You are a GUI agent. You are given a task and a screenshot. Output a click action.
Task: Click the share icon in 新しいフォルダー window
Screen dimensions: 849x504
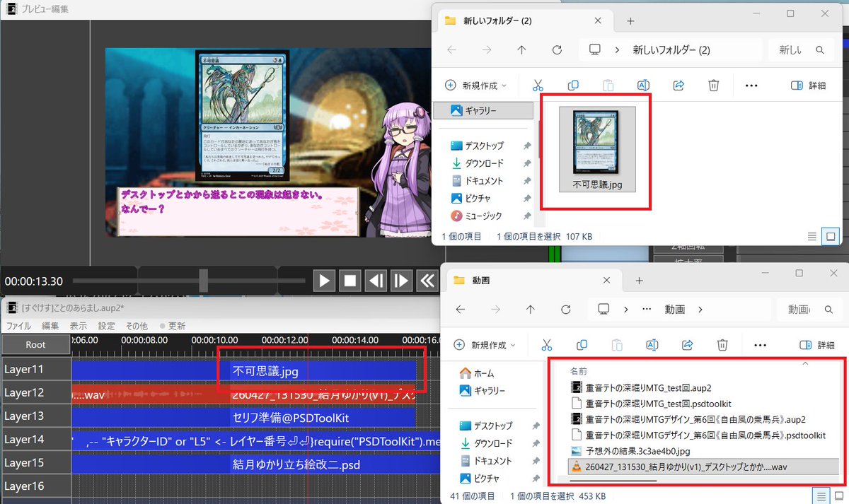pos(678,86)
